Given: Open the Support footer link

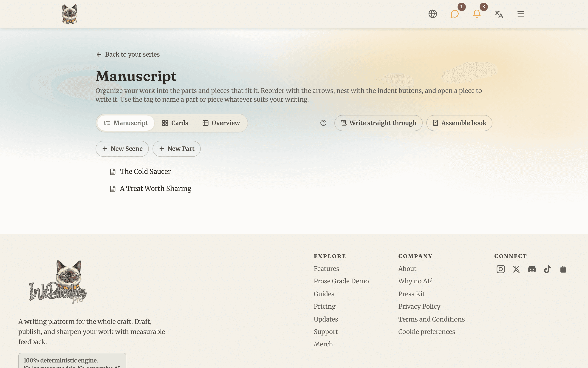Looking at the screenshot, I should tap(326, 332).
